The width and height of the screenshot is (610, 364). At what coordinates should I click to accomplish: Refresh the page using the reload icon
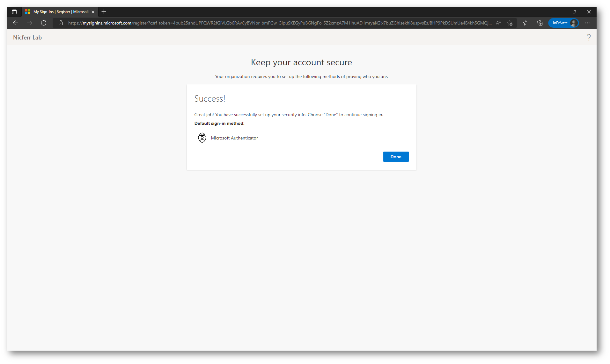pos(44,23)
